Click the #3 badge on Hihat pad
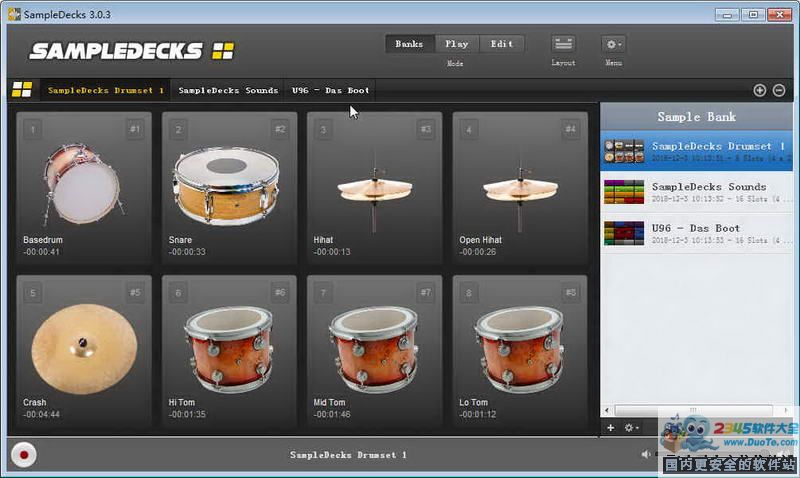Screen dimensions: 800x478 pyautogui.click(x=426, y=129)
